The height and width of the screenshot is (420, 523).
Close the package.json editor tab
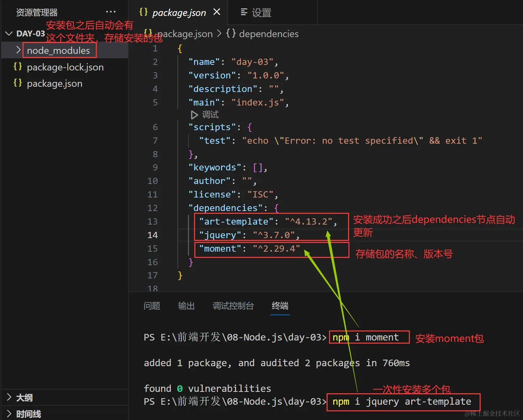217,12
